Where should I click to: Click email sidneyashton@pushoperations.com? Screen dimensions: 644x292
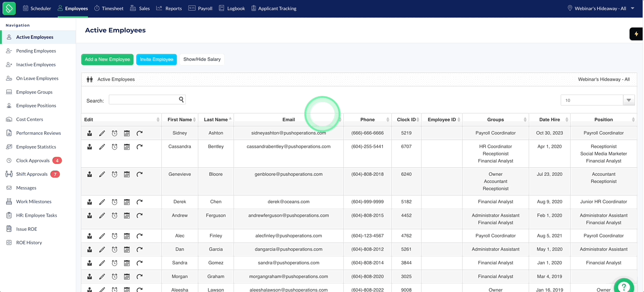pyautogui.click(x=289, y=133)
